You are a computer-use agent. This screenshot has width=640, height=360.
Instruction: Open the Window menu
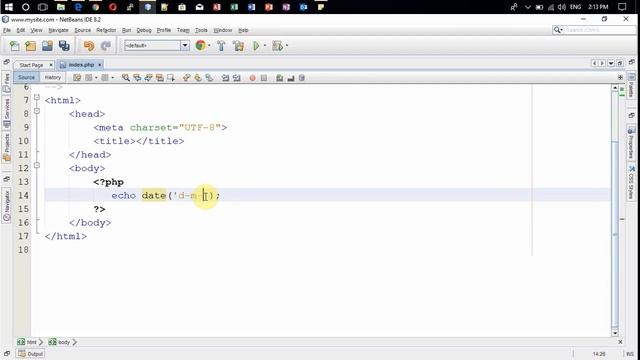222,30
